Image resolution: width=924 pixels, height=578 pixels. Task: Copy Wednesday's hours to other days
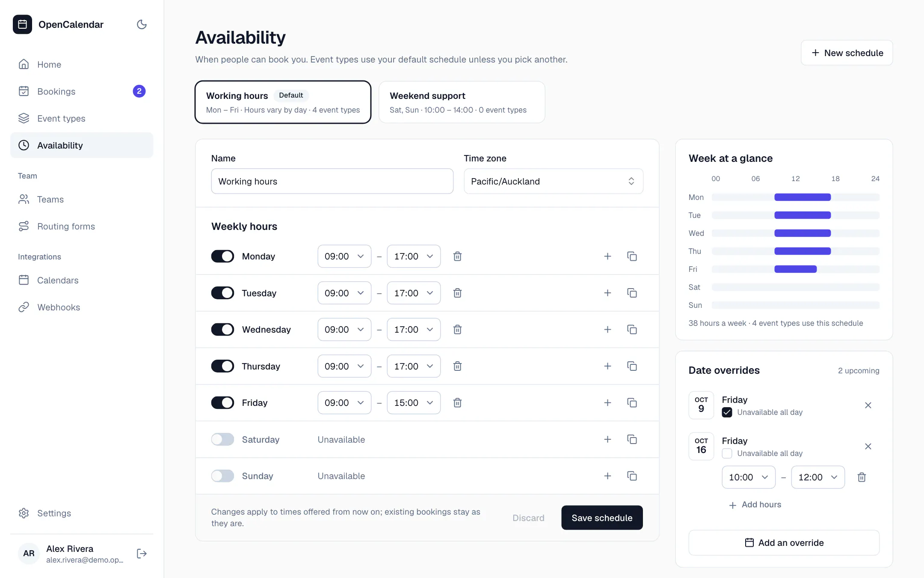(632, 329)
